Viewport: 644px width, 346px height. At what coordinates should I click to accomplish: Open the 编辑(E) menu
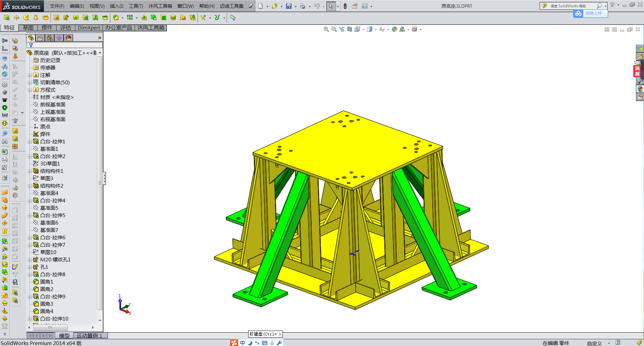(x=77, y=6)
